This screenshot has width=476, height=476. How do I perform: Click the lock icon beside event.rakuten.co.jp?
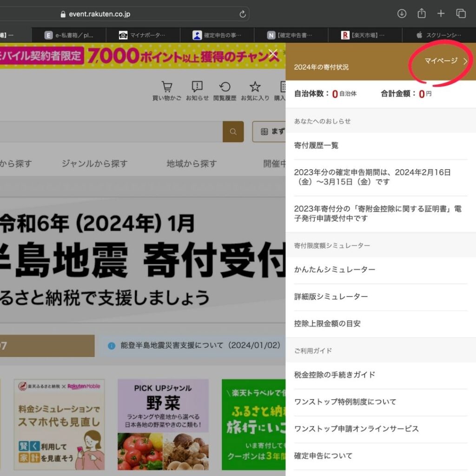pos(63,14)
